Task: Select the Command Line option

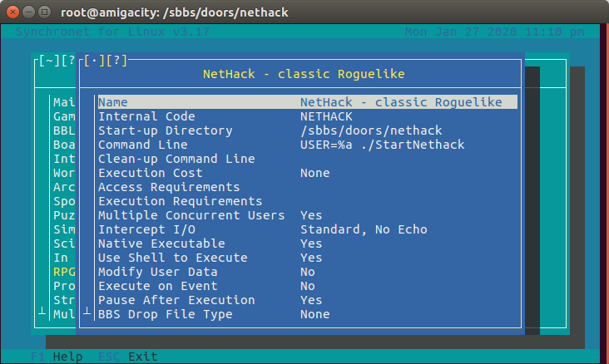Action: tap(308, 145)
